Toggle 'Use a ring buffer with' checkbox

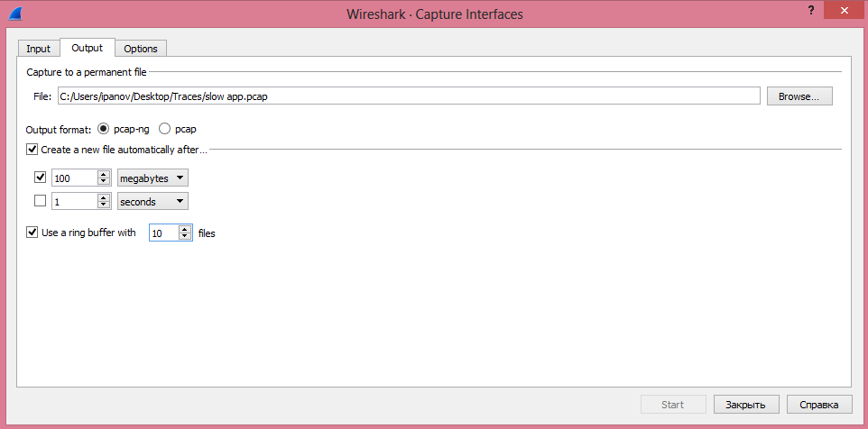[x=33, y=233]
